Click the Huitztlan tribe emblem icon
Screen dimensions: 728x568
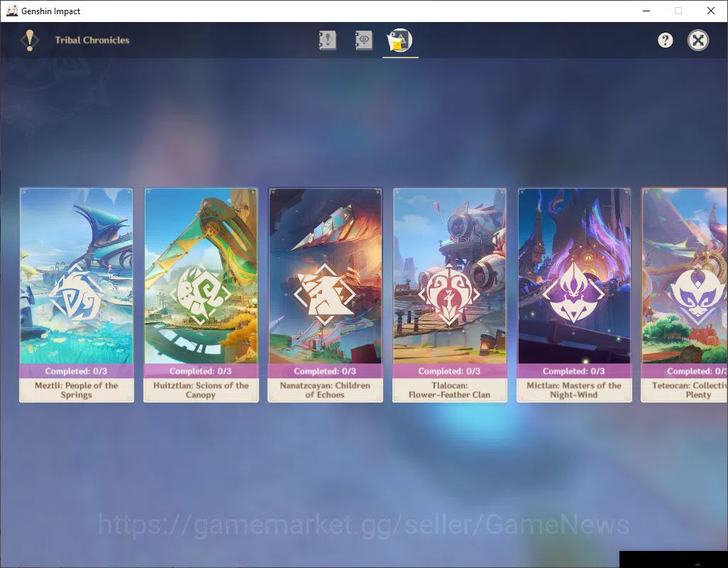pos(200,295)
